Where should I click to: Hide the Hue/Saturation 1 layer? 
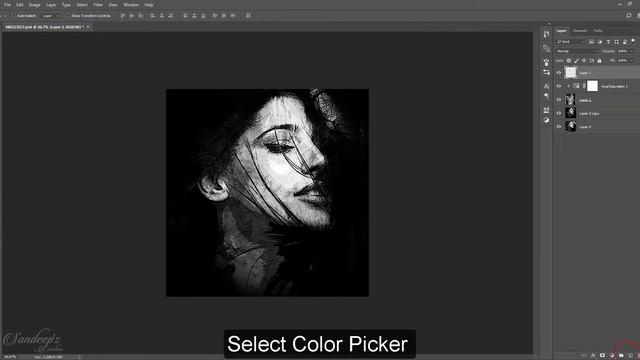[559, 86]
